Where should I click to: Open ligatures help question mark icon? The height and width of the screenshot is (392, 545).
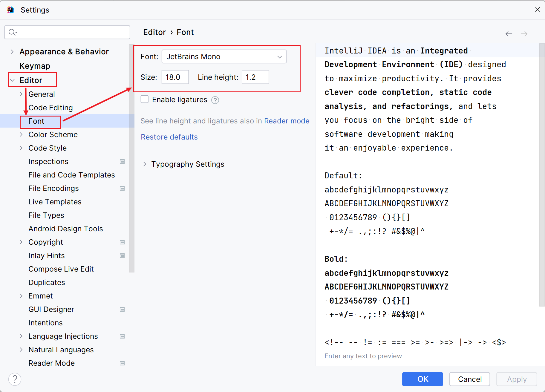pyautogui.click(x=215, y=100)
